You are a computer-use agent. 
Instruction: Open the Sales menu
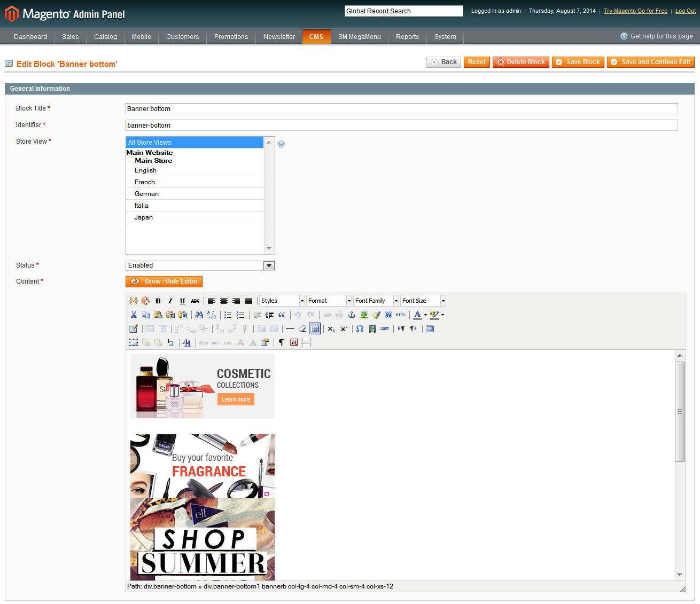[71, 37]
